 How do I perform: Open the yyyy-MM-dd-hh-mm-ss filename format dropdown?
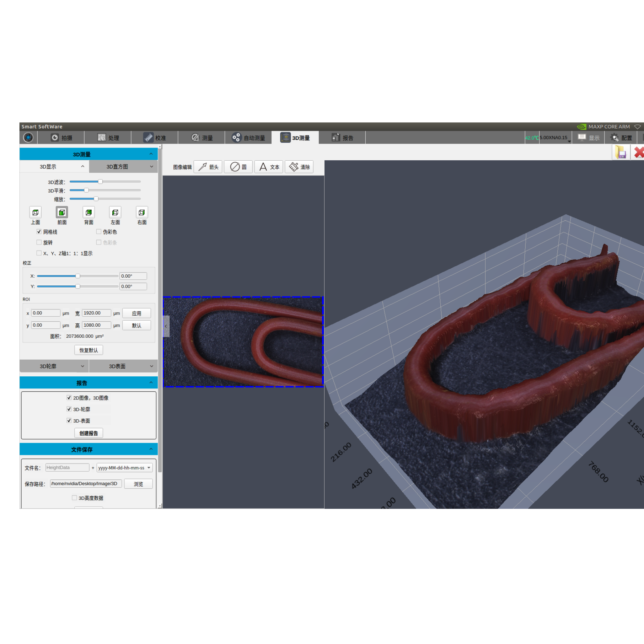coord(124,468)
